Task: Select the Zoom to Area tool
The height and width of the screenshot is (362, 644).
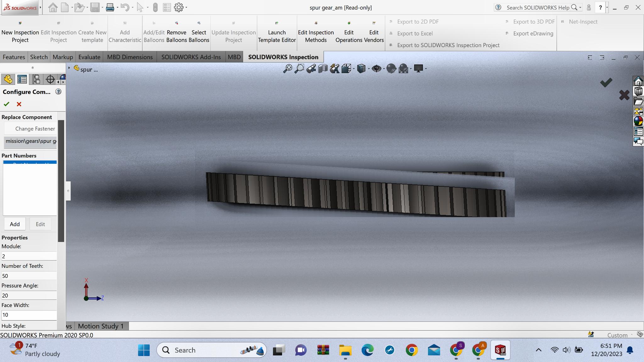Action: point(299,69)
